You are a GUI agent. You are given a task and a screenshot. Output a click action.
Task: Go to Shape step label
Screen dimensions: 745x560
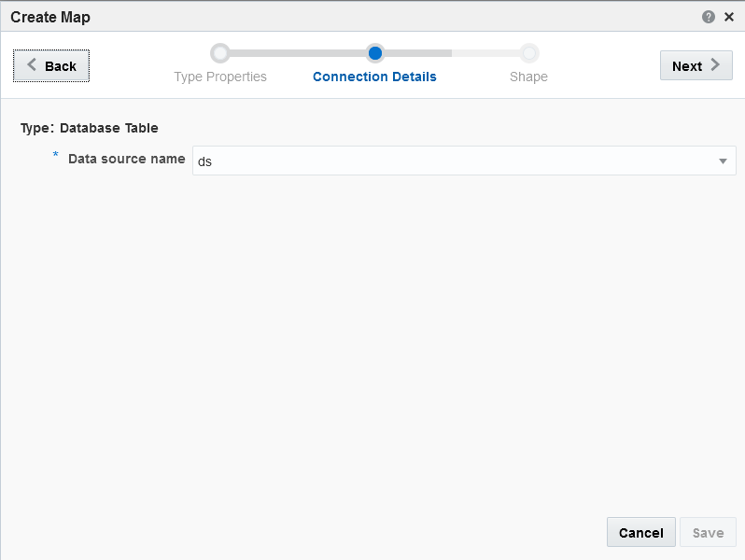click(528, 77)
